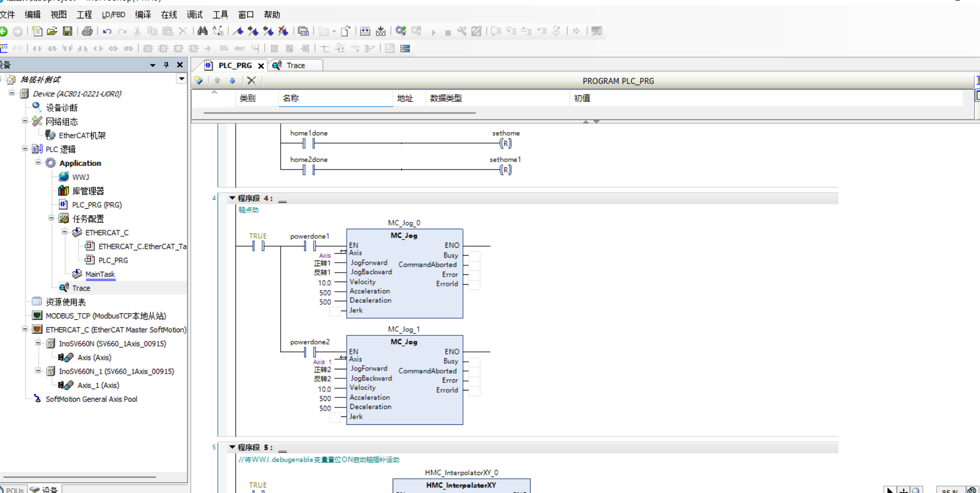Click the Paste clipboard icon
The width and height of the screenshot is (980, 493).
coord(168,31)
